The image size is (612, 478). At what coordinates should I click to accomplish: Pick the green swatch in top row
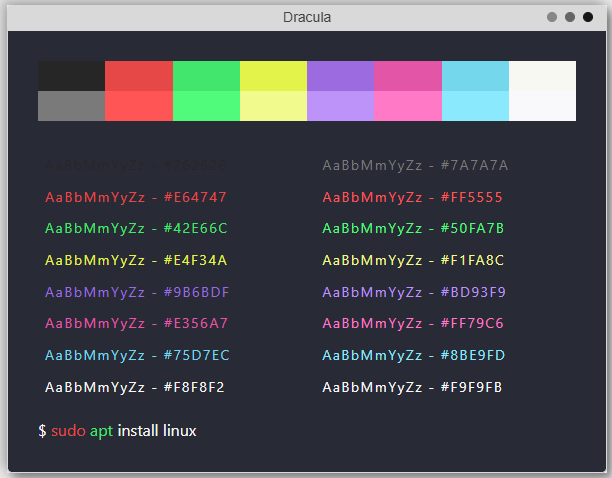(206, 76)
